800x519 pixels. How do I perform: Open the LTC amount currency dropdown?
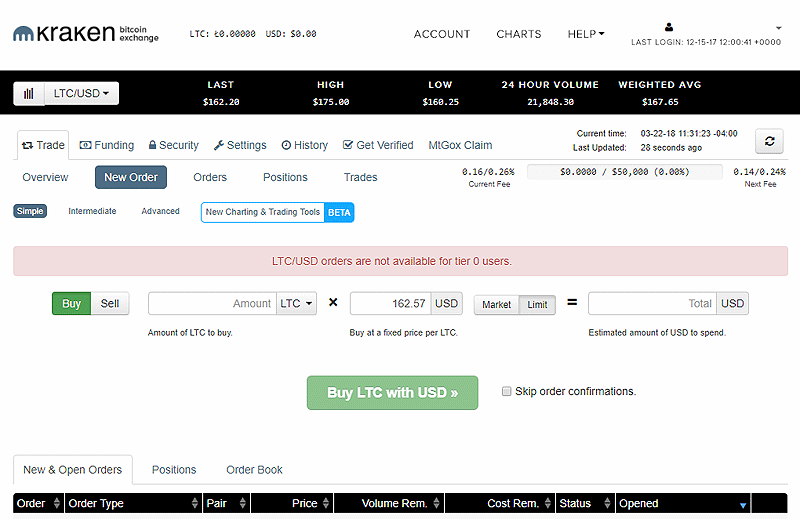pyautogui.click(x=296, y=304)
